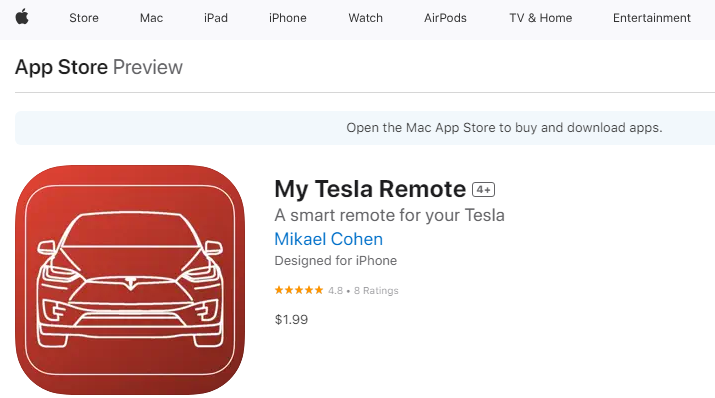Screen dimensions: 715x398
Task: Open developer Mikael Cohen's page
Action: pos(329,239)
